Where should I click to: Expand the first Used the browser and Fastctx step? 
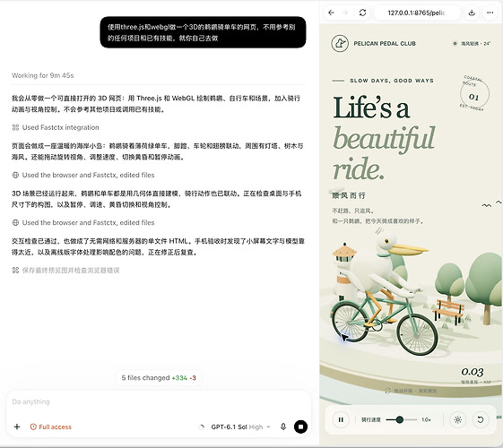[83, 175]
